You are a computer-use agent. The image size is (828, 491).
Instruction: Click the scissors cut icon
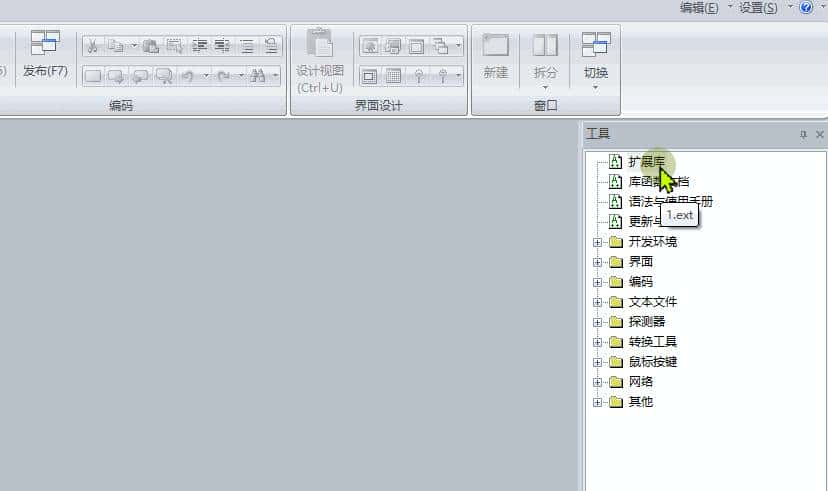pyautogui.click(x=92, y=46)
